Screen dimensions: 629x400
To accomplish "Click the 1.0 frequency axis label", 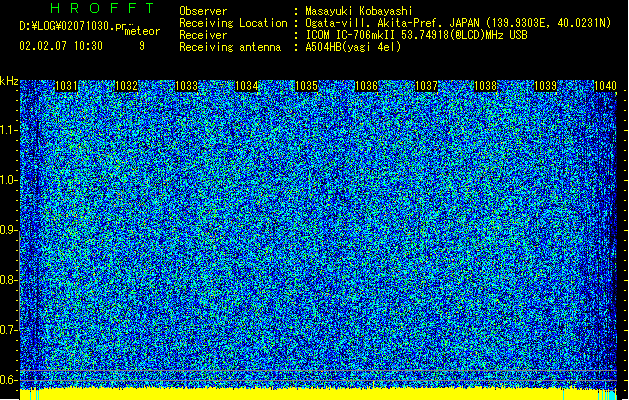I will point(7,180).
